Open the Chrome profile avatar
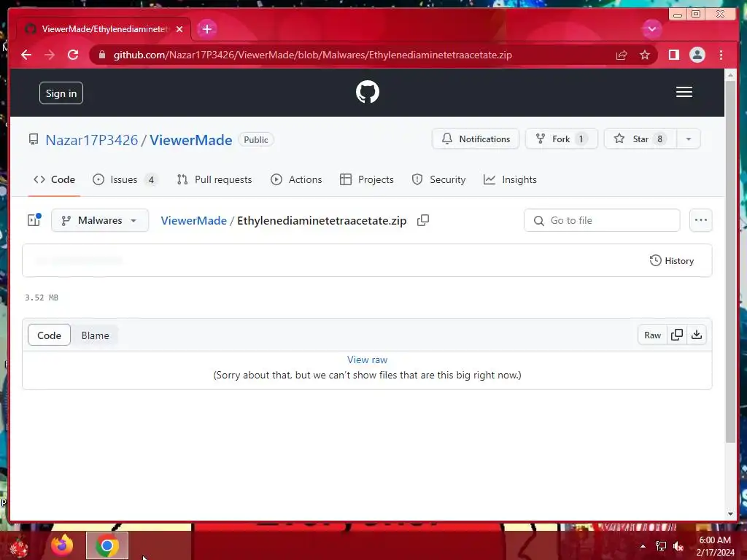 tap(697, 55)
